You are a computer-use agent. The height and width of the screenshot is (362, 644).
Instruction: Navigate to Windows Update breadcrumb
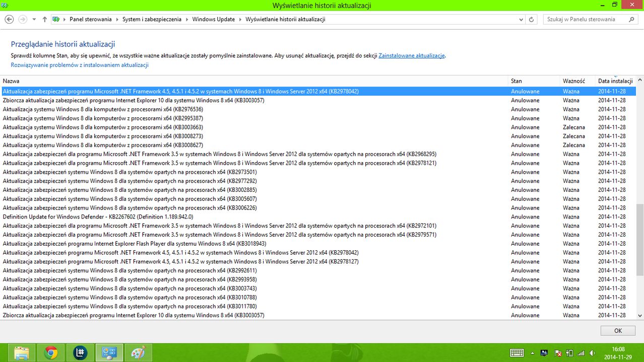(x=214, y=19)
